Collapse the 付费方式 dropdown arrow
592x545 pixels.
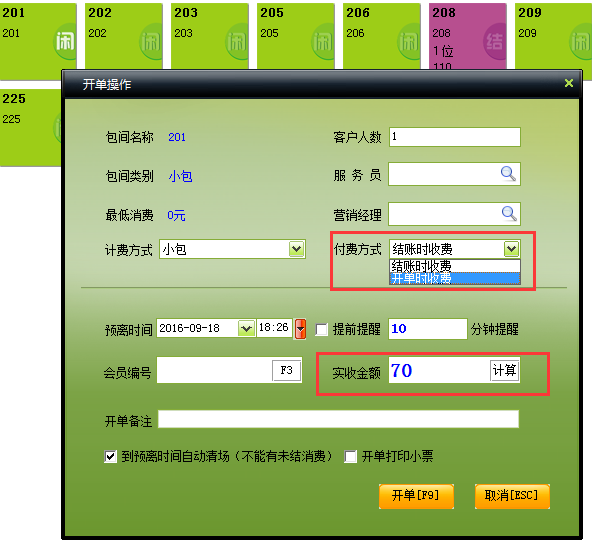[x=512, y=249]
